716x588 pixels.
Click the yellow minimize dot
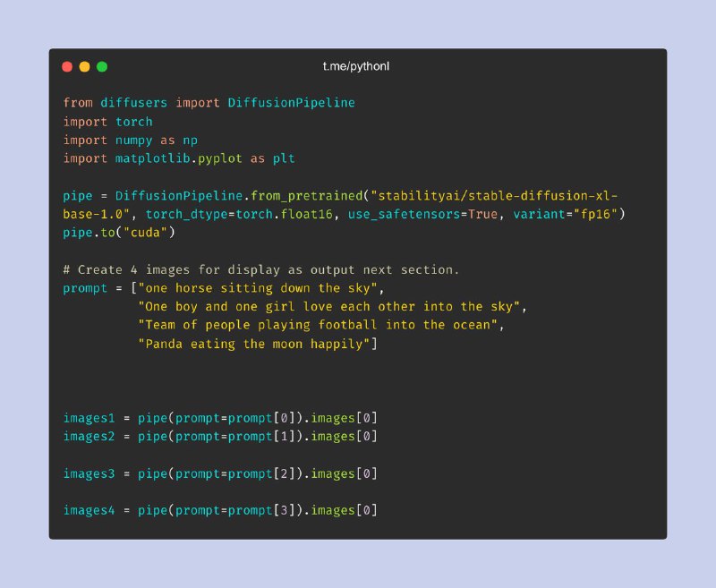(x=84, y=66)
